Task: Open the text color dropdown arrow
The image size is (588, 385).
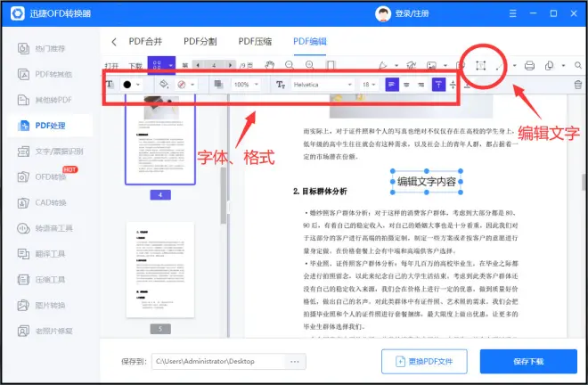Action: (138, 85)
